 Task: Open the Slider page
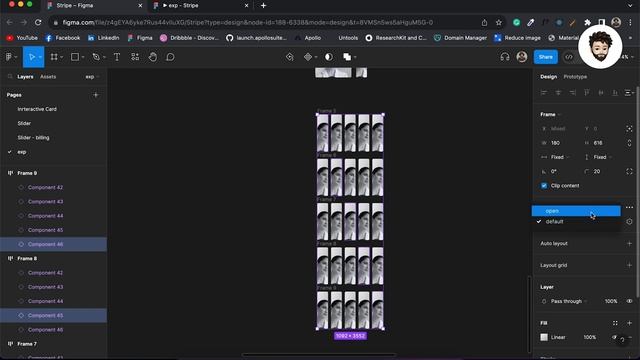click(24, 123)
